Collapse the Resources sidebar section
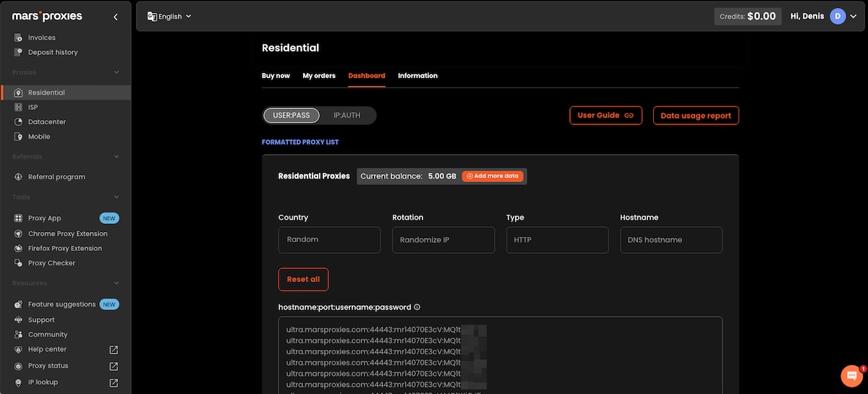Screen dimensions: 868x394 pos(116,283)
